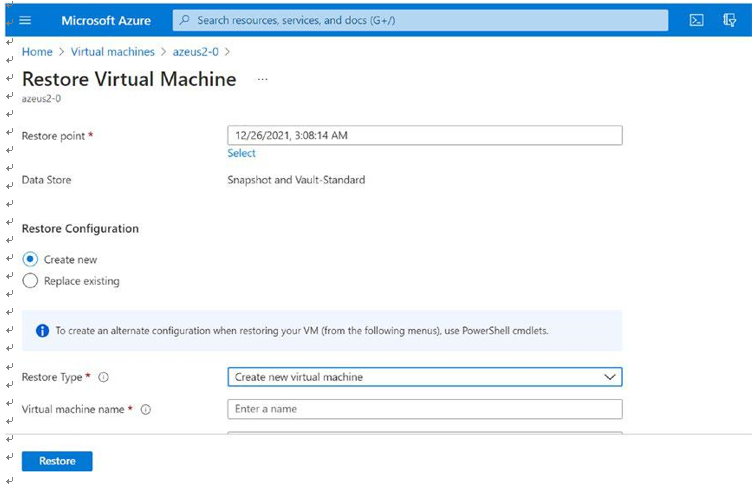
Task: Click the Restore Configuration heading
Action: [x=80, y=229]
